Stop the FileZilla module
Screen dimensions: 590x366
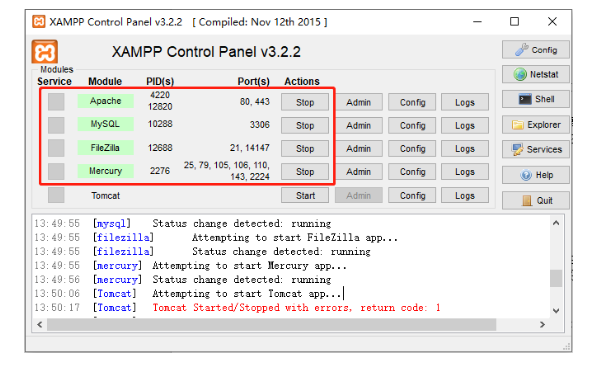(x=305, y=149)
